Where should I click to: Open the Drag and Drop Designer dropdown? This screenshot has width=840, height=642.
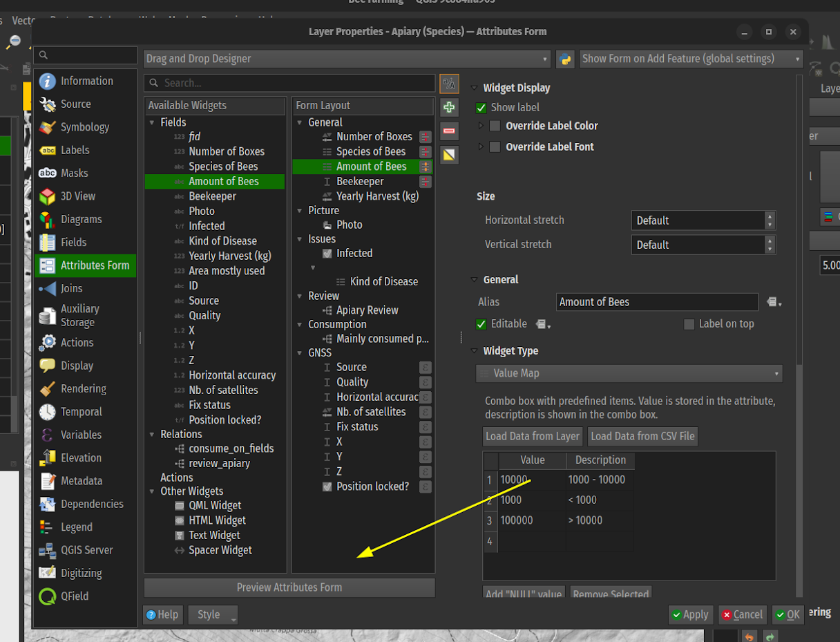click(x=347, y=59)
